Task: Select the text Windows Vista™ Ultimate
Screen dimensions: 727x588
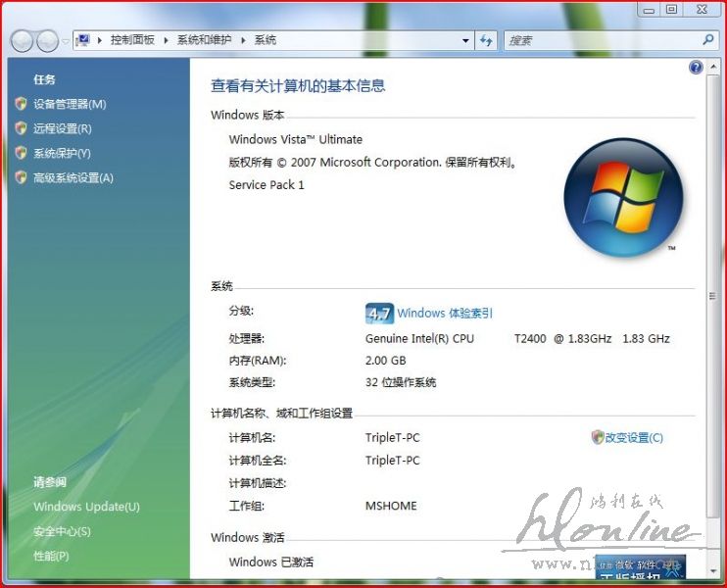Action: [x=296, y=139]
